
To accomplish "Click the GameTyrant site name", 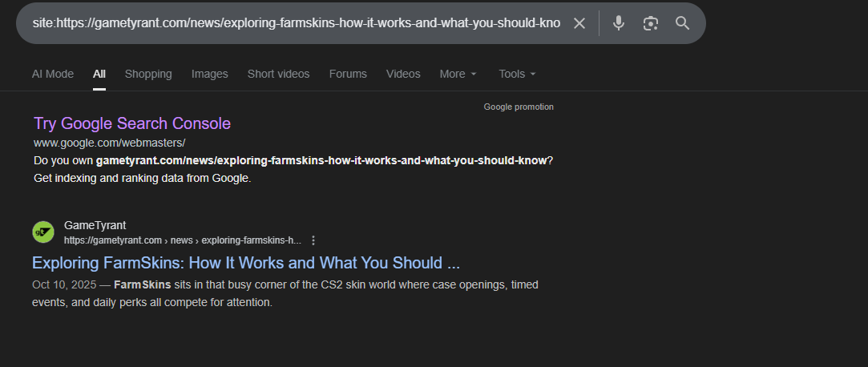I will (95, 225).
